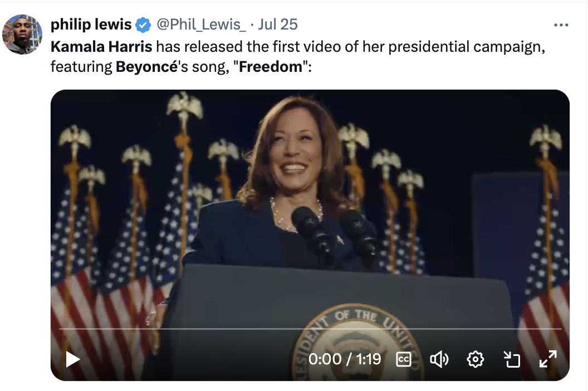Enable closed captions for the video
This screenshot has width=588, height=391.
point(403,359)
